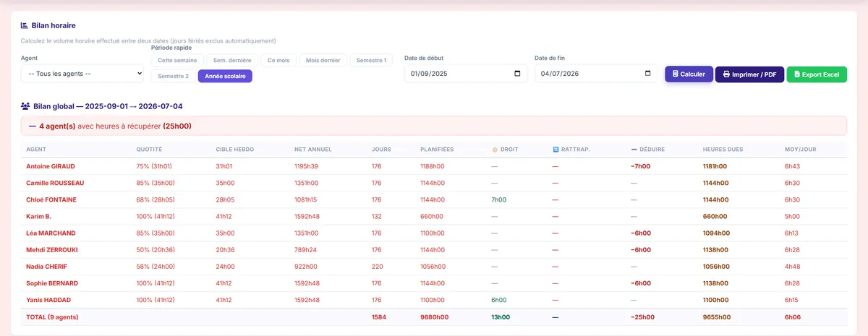
Task: Click Karim B.'s jours value 132
Action: click(376, 216)
